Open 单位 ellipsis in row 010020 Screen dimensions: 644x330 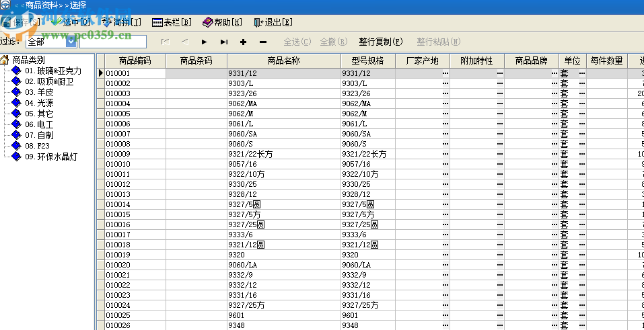(x=582, y=265)
